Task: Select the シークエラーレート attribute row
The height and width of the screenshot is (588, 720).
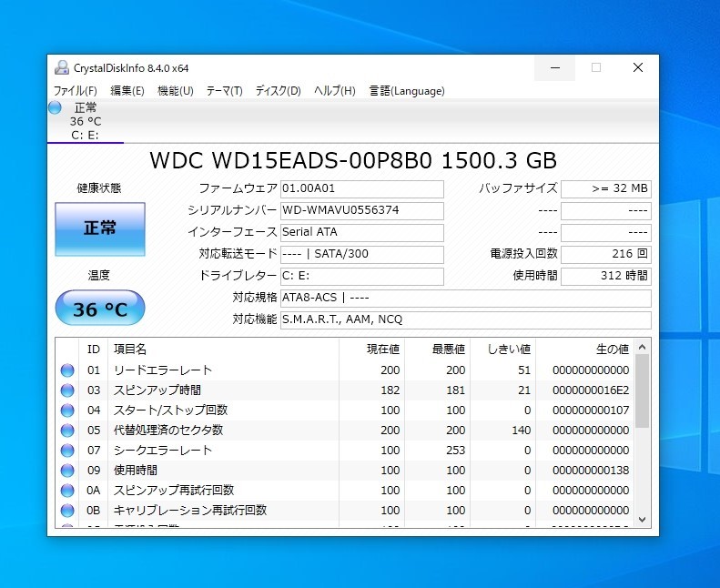Action: pos(345,451)
